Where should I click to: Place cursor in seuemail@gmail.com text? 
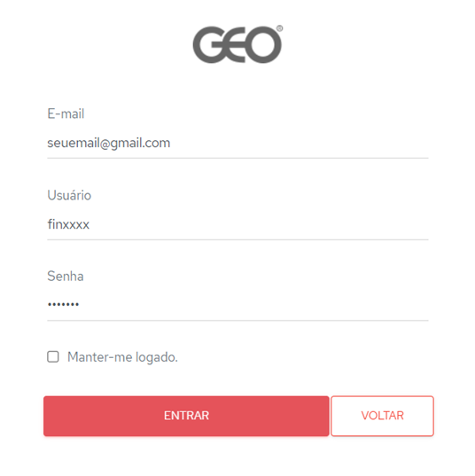point(109,143)
